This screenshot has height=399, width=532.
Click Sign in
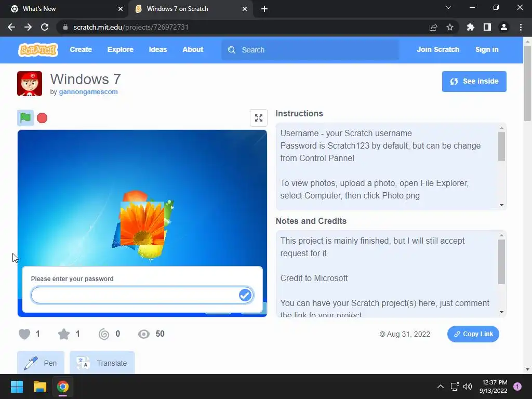(487, 49)
